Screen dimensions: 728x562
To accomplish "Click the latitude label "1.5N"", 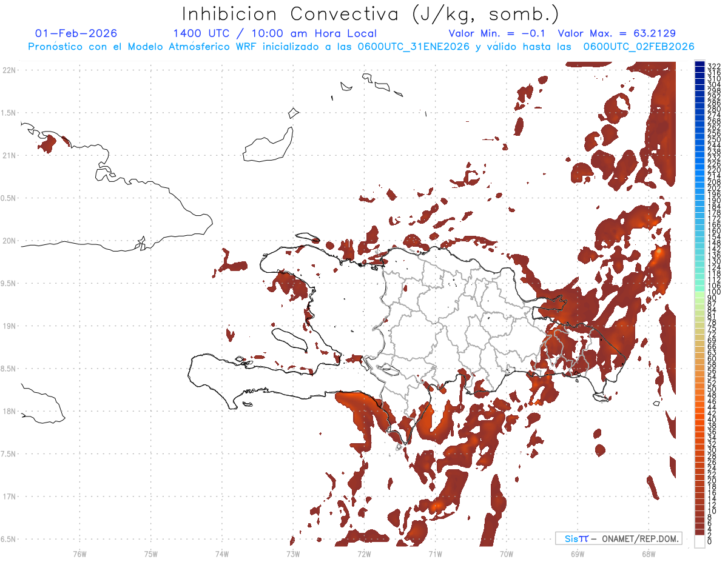I will [8, 113].
